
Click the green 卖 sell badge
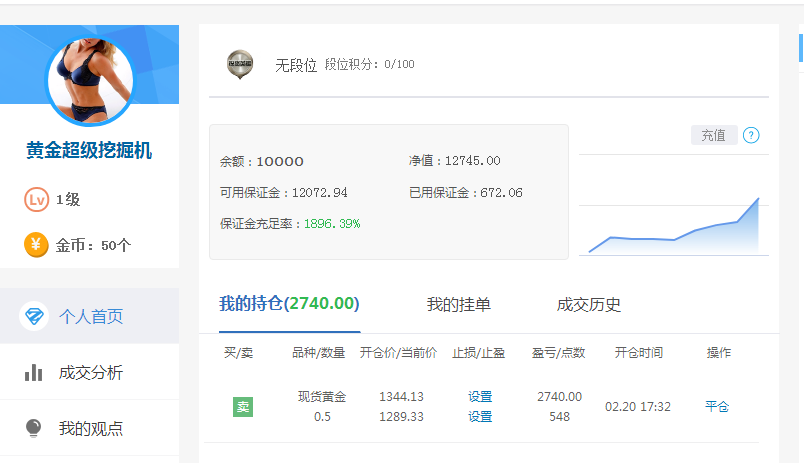[x=243, y=407]
